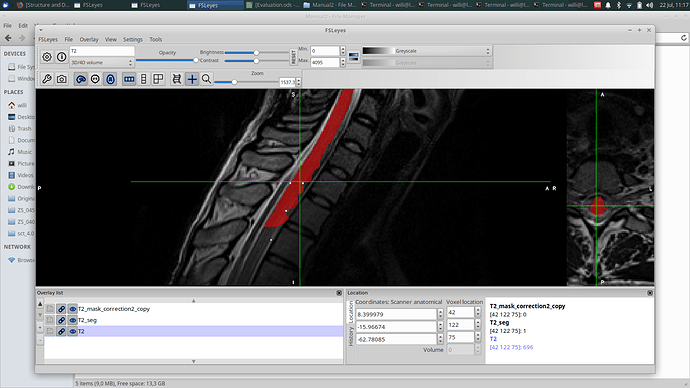Adjust the Brightness slider
The height and width of the screenshot is (388, 690).
click(257, 52)
